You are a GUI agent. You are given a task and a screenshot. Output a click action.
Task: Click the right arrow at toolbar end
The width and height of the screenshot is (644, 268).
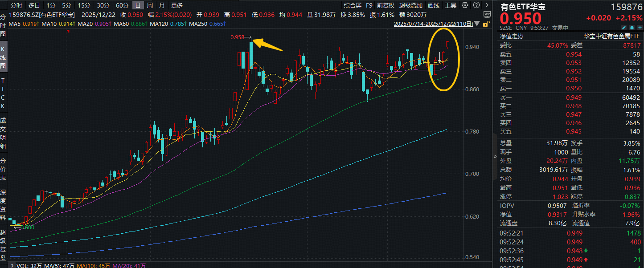coord(486,5)
